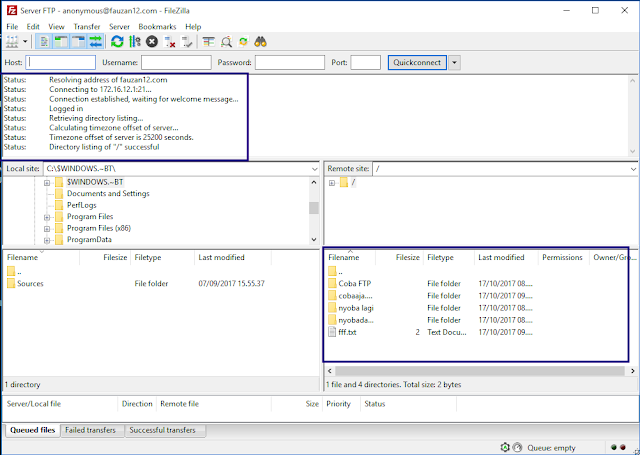The height and width of the screenshot is (455, 640).
Task: Open the Site Manager dropdown arrow
Action: tap(25, 42)
